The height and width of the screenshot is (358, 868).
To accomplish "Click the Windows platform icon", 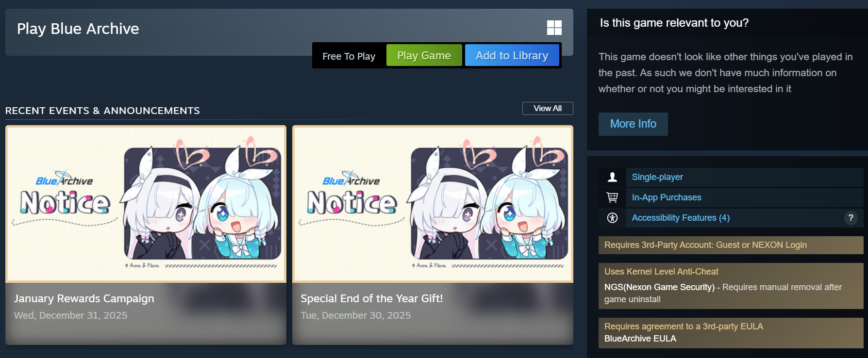I will pos(554,28).
